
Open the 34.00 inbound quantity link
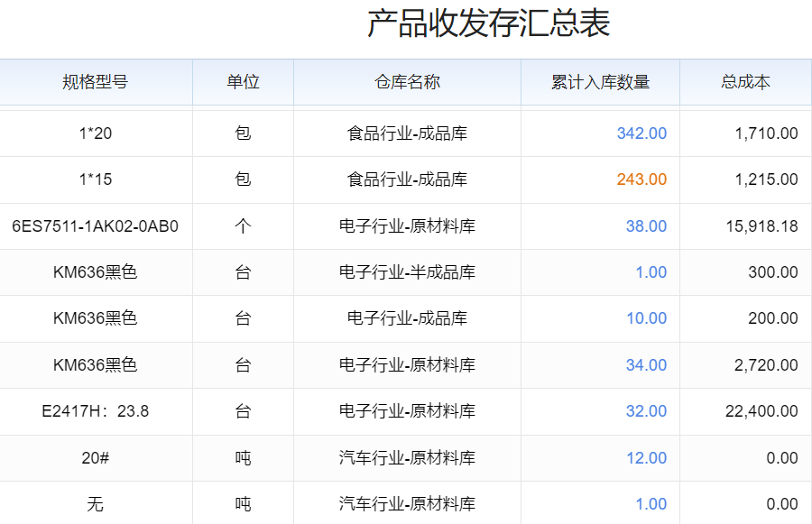click(646, 365)
